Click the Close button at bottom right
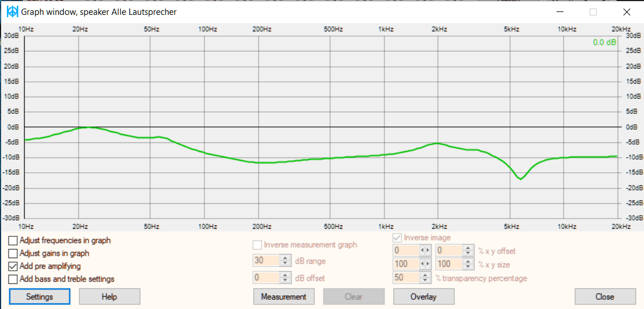The width and height of the screenshot is (644, 309). 605,296
